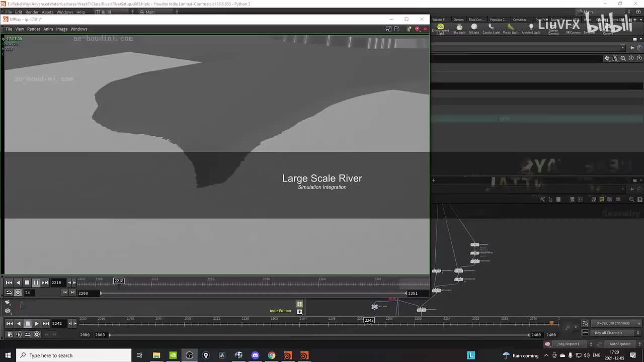Switch to Oceans shelf tab
Viewport: 644px width, 362px height.
pyautogui.click(x=458, y=20)
